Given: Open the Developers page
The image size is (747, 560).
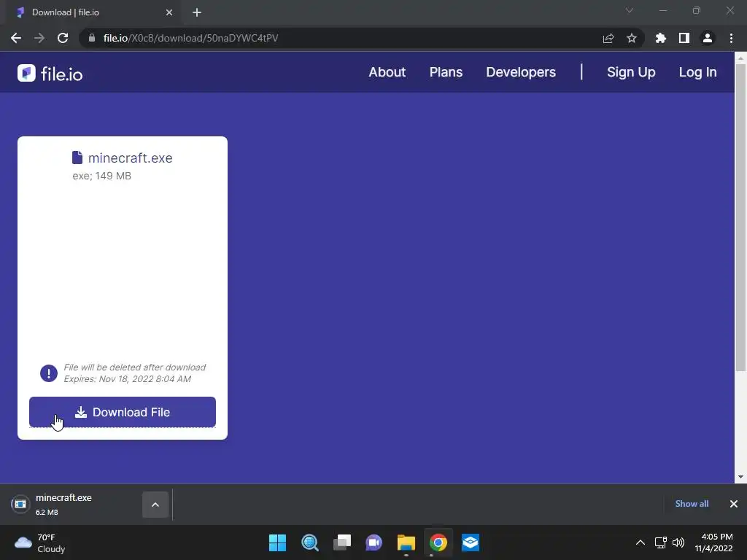Looking at the screenshot, I should point(521,72).
